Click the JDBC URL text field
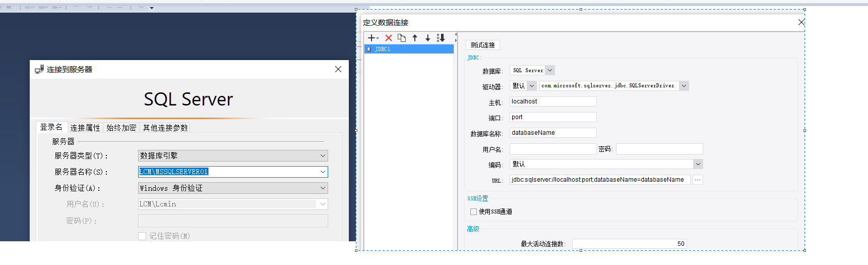This screenshot has width=868, height=265. [600, 180]
